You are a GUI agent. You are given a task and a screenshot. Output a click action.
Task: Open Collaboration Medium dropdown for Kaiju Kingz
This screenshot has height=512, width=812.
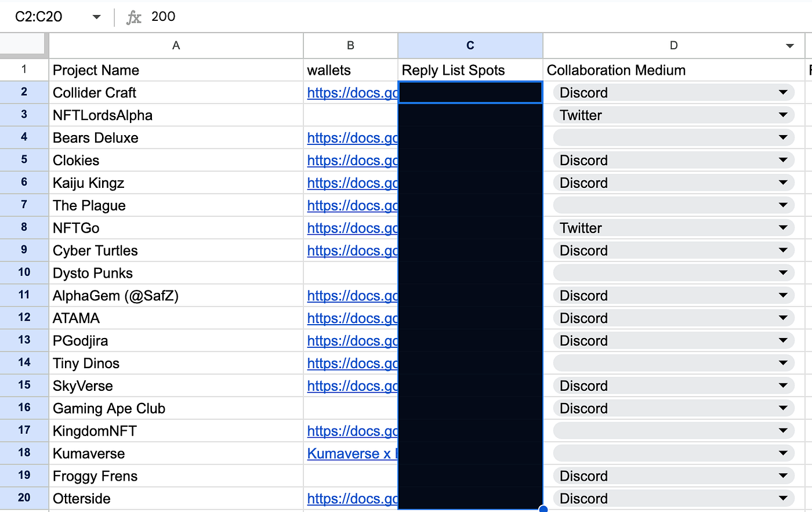coord(783,183)
